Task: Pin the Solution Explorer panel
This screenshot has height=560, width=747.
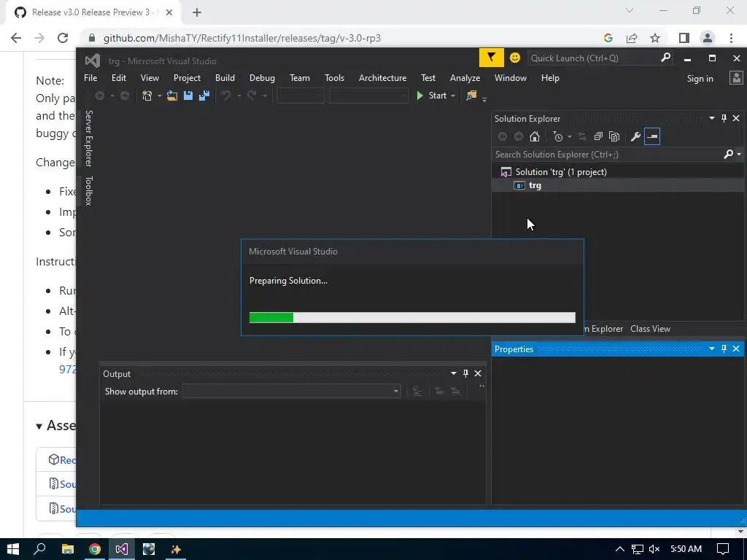Action: point(724,118)
